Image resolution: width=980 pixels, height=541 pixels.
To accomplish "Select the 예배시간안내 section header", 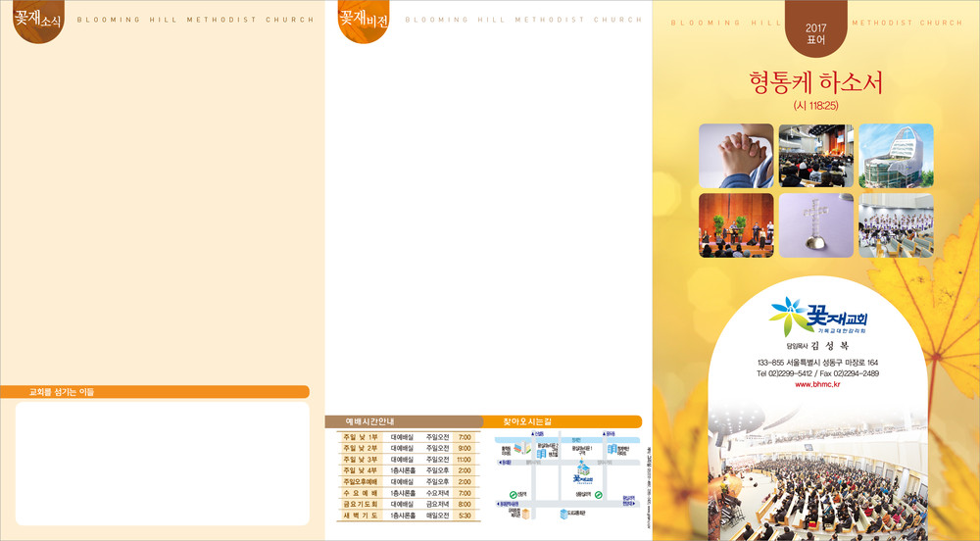I will 402,421.
